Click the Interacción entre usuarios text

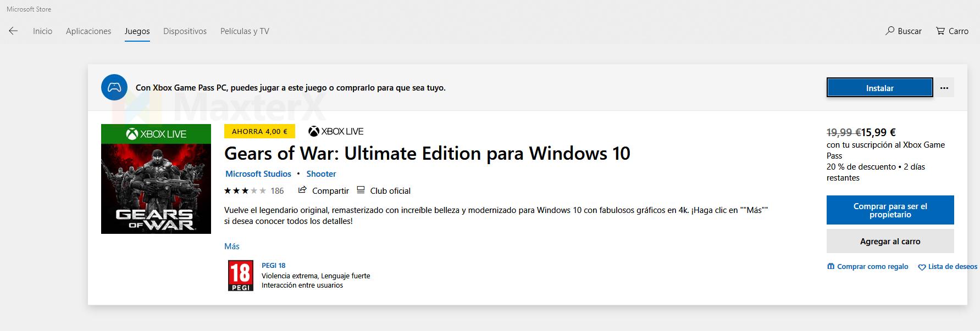[302, 285]
